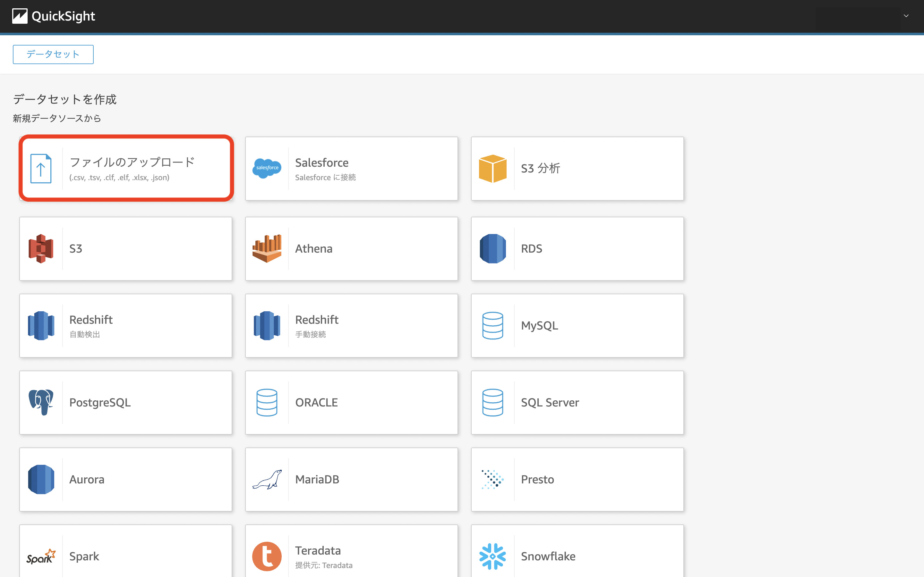Select the Aurora data source card
Image resolution: width=924 pixels, height=577 pixels.
coord(126,479)
